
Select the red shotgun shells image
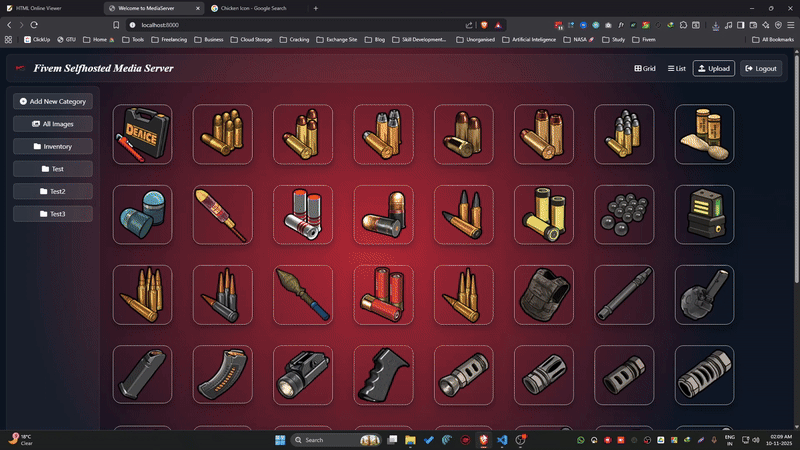383,295
